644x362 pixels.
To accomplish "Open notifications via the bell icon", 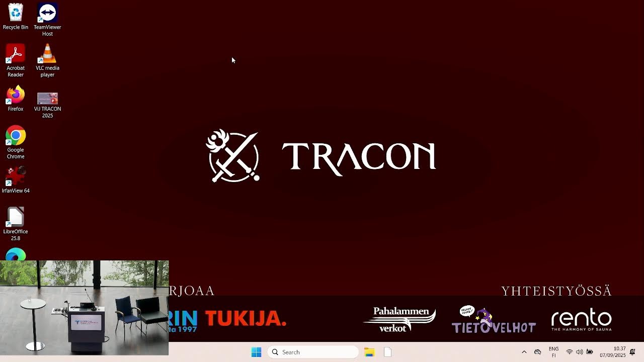I will (x=632, y=352).
